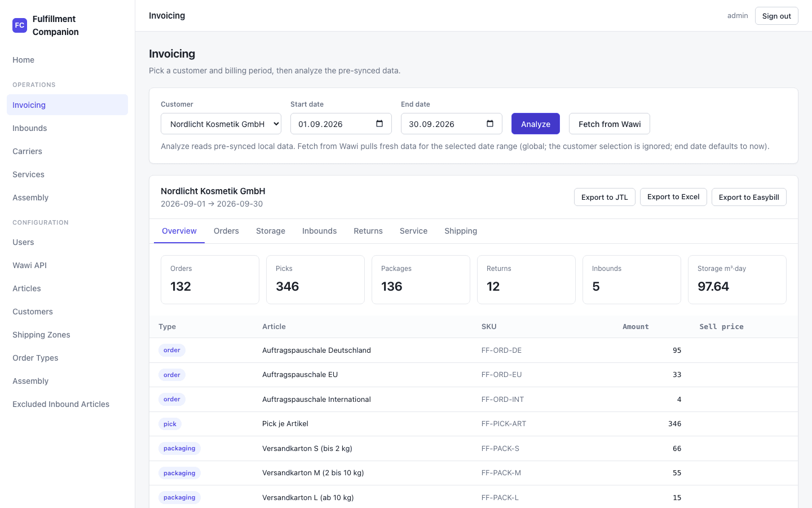
Task: Open the Start date calendar picker icon
Action: (379, 124)
